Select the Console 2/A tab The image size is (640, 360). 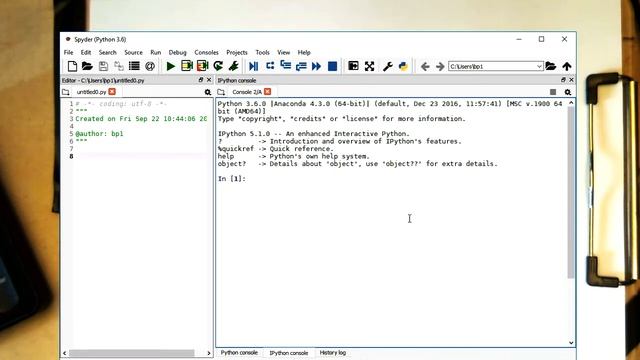point(247,92)
